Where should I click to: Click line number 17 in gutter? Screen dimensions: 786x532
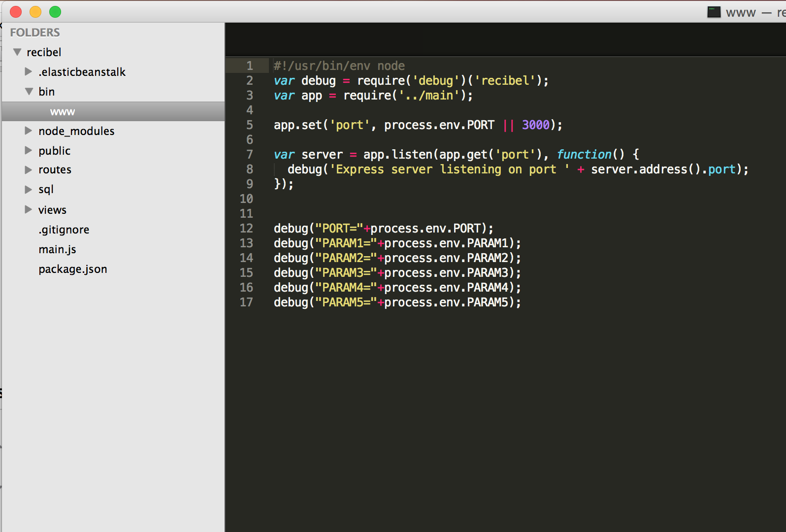246,302
